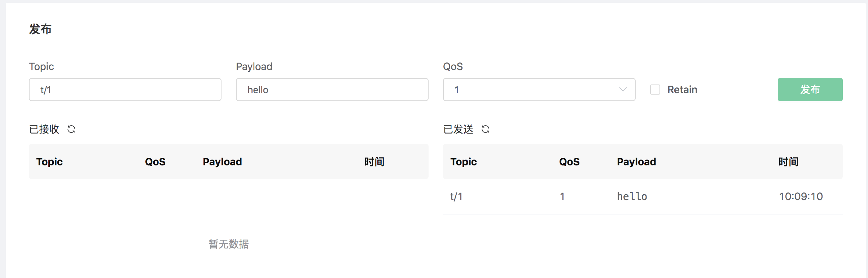Expand the QoS dropdown arrow

[623, 90]
